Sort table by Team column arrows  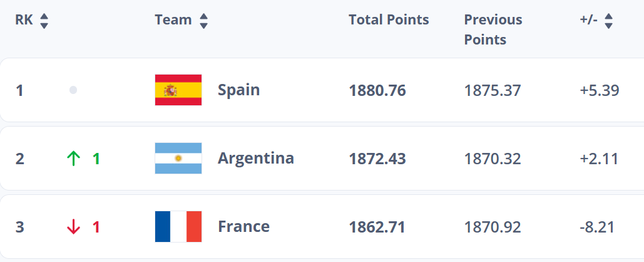[x=203, y=21]
